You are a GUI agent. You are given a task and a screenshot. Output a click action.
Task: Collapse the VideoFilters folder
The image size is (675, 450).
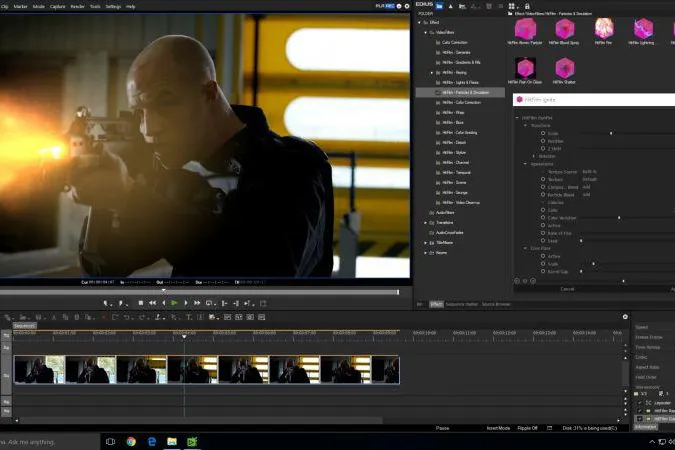pyautogui.click(x=425, y=32)
